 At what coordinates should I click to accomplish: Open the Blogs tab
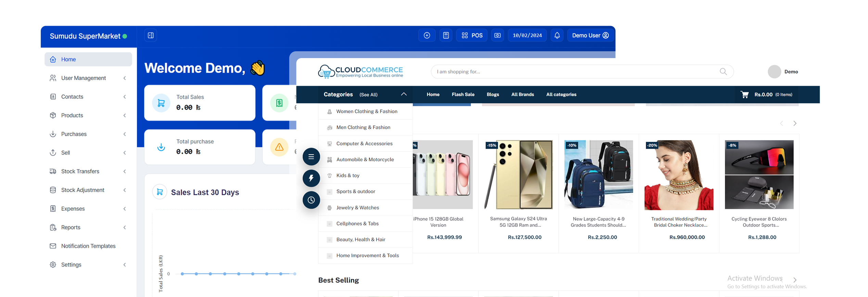click(x=493, y=94)
